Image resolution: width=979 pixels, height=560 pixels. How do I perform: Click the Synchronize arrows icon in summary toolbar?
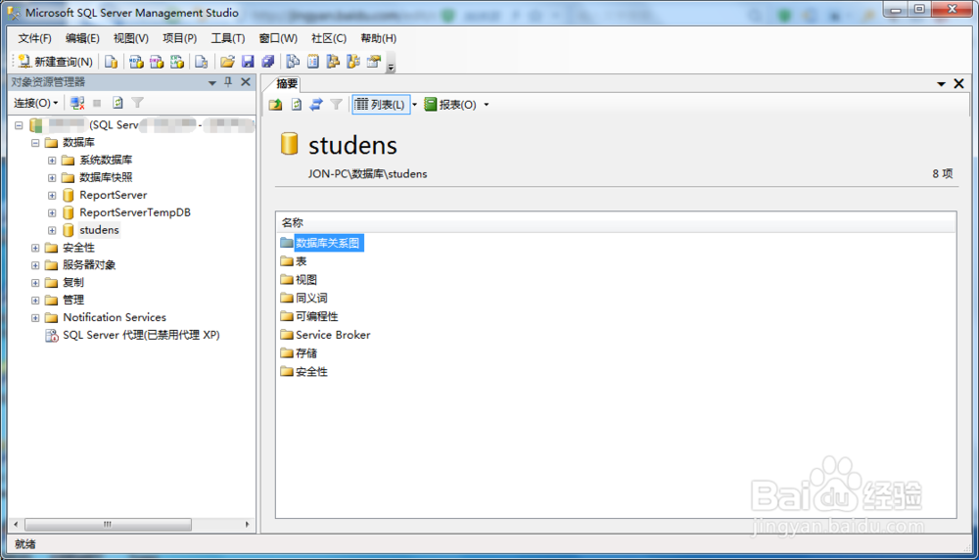pos(316,104)
